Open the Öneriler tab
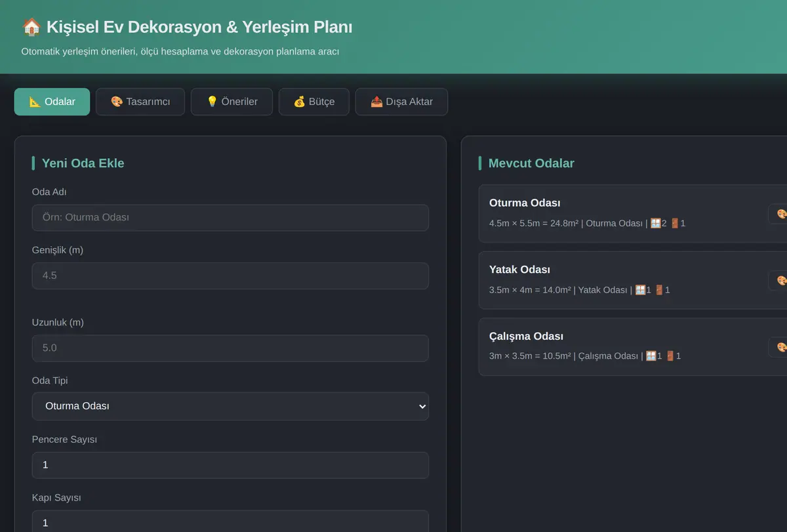This screenshot has width=787, height=532. (x=232, y=102)
